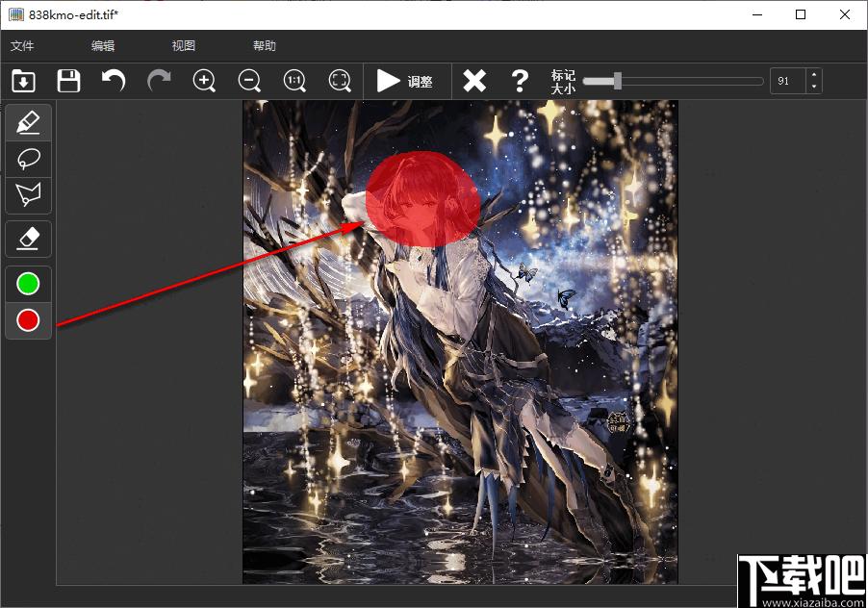Choose the red marker color
The image size is (868, 608).
(28, 320)
